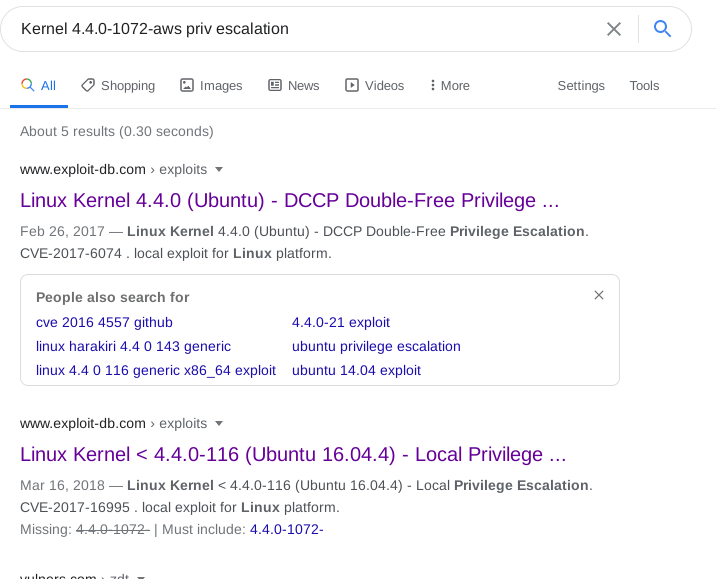Expand dropdown arrow beside first exploit-db result

pyautogui.click(x=219, y=169)
